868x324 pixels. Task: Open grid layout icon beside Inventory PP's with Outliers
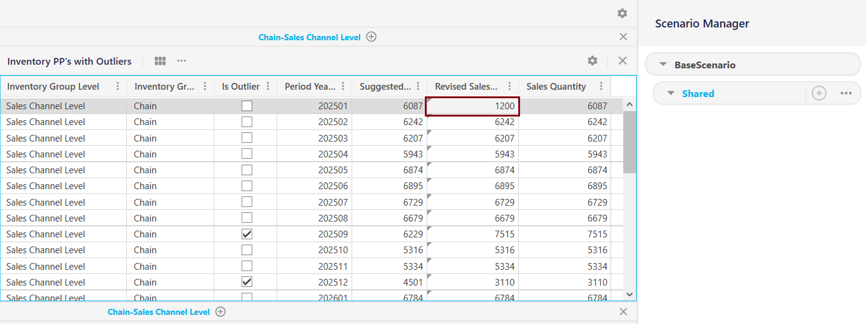pyautogui.click(x=160, y=61)
